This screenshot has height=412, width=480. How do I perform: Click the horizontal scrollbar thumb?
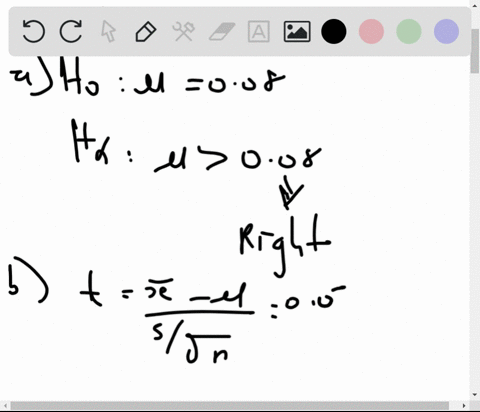click(230, 406)
